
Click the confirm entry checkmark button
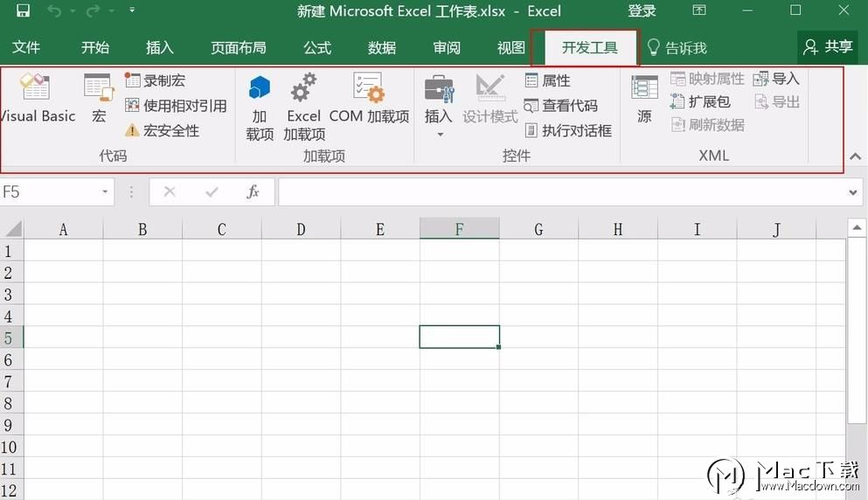click(x=212, y=191)
